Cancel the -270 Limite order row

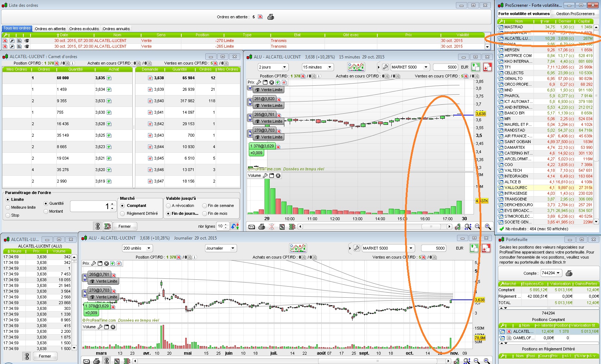(x=5, y=41)
